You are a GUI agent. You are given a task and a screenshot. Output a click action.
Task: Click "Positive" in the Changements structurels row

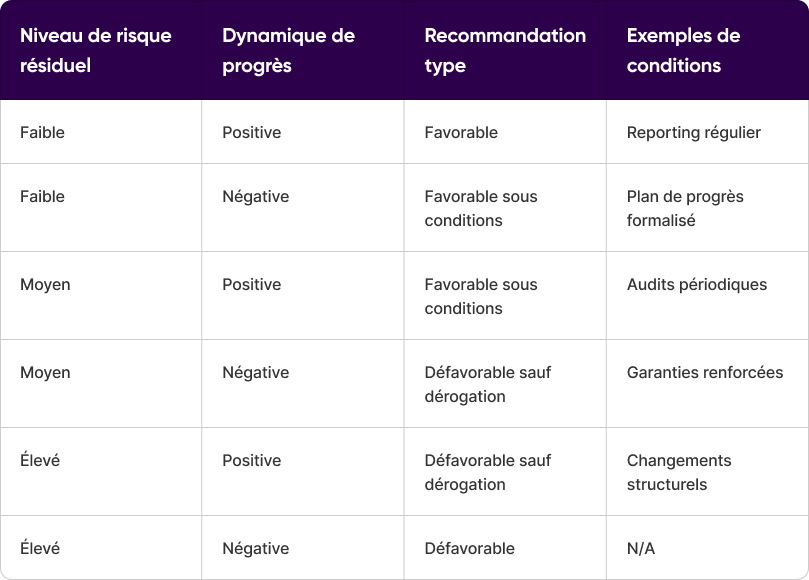[x=251, y=460]
